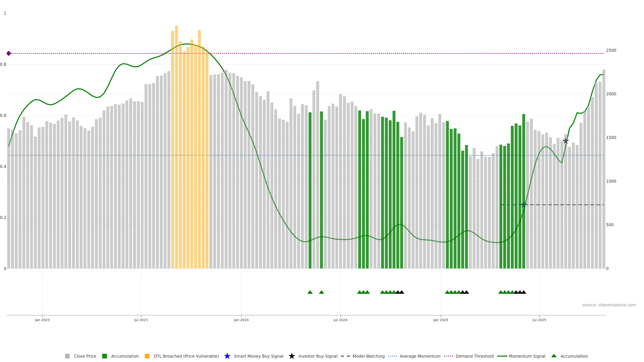Screen dimensions: 644x362
Task: Click the green Accumulation square swatch
Action: [104, 356]
